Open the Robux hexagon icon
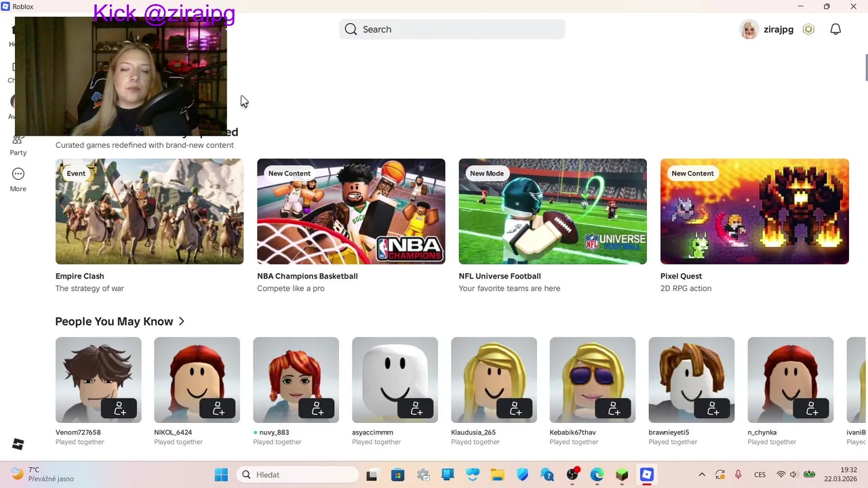The image size is (868, 488). click(x=808, y=29)
